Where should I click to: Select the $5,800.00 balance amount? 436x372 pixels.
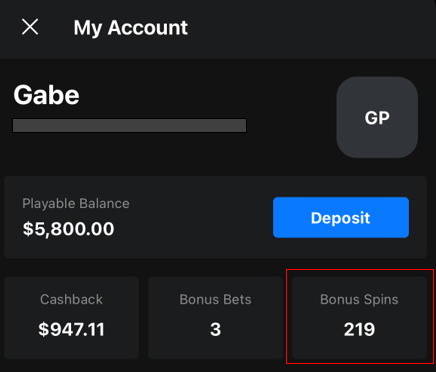(68, 229)
